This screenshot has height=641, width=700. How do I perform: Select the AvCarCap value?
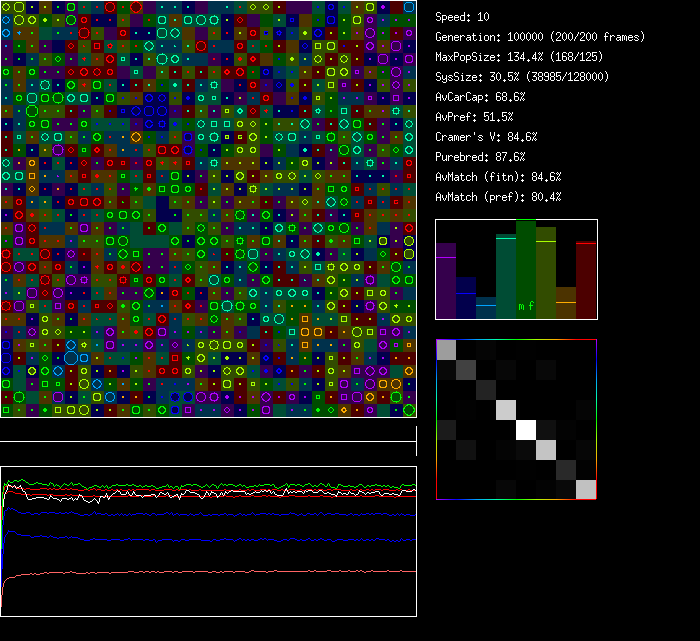480,97
